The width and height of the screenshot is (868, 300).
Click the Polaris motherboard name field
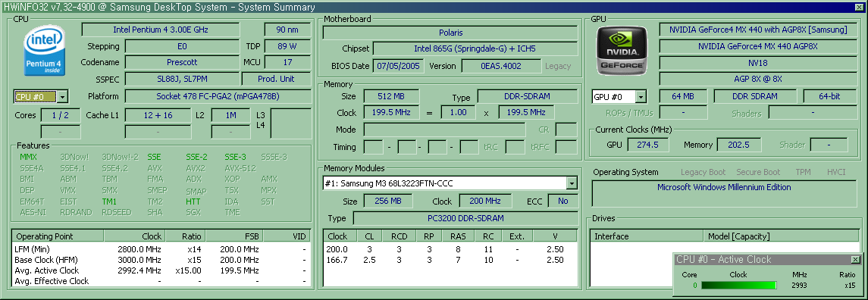pyautogui.click(x=450, y=33)
